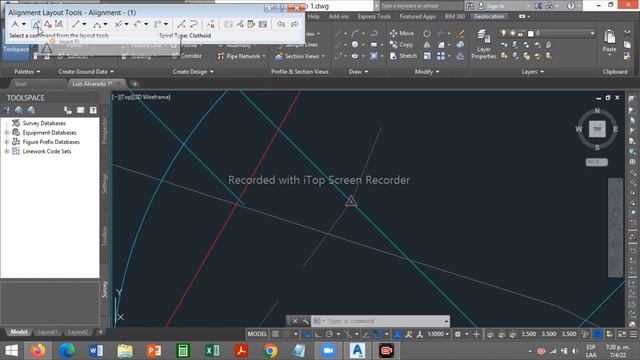640x360 pixels.
Task: Expand the Layers panel
Action: 532,71
